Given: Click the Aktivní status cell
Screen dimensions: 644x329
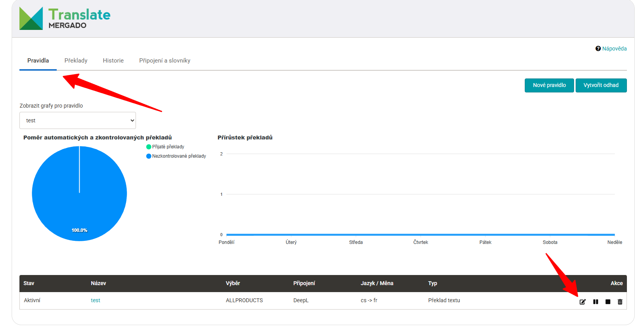Looking at the screenshot, I should [x=32, y=300].
